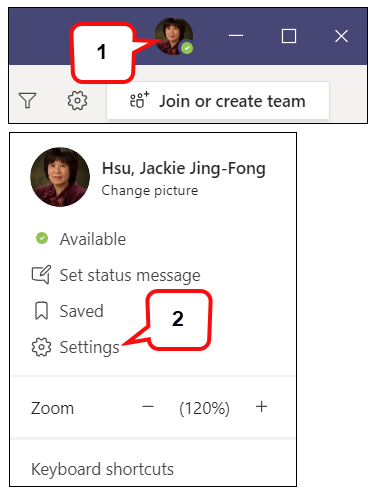Image resolution: width=374 pixels, height=492 pixels.
Task: Click the green Available status dot
Action: [42, 238]
